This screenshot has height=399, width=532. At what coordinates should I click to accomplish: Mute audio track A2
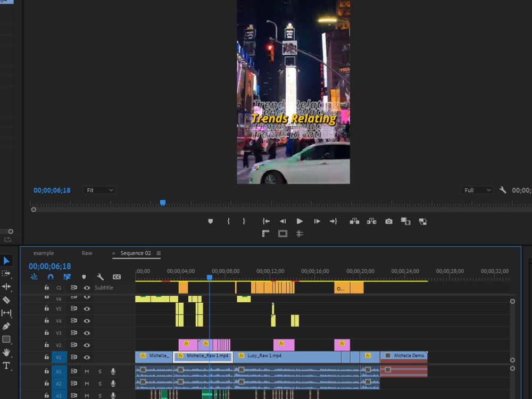pyautogui.click(x=87, y=384)
